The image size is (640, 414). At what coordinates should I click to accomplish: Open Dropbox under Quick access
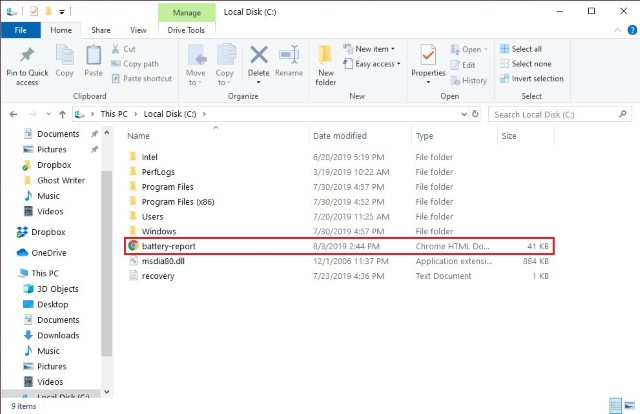46,165
